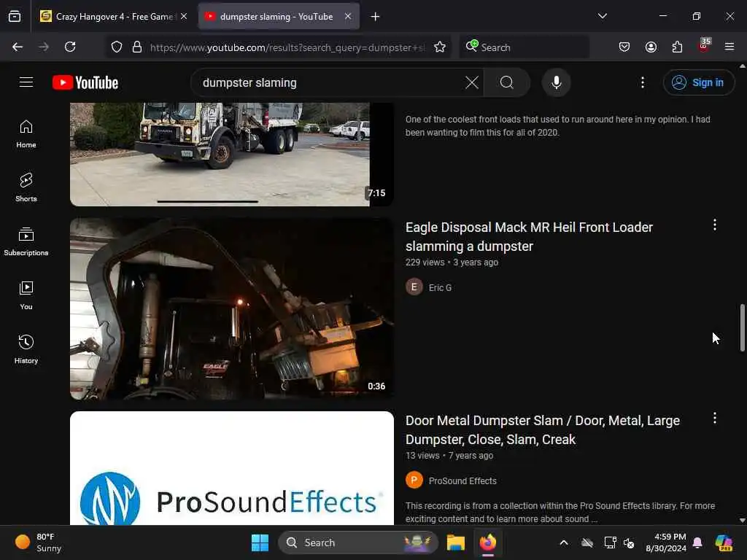Open the You section in sidebar
Viewport: 747px width, 560px height.
pyautogui.click(x=26, y=296)
